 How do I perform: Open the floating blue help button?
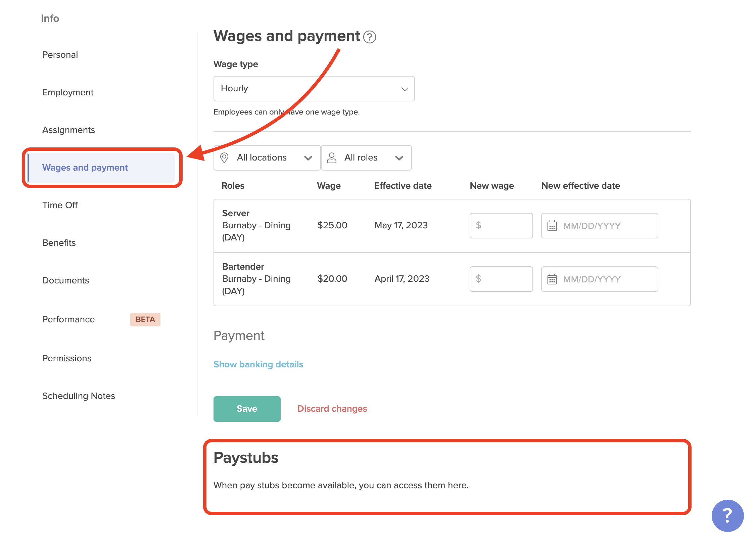tap(727, 515)
